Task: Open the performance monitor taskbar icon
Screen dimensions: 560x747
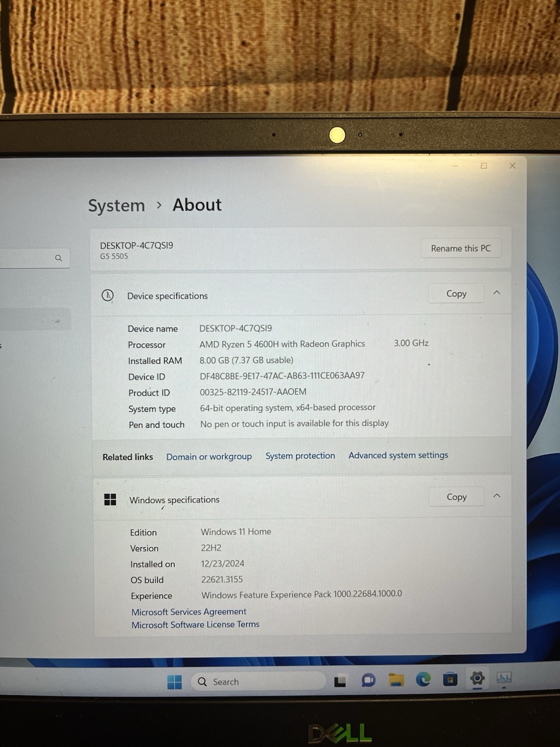Action: tap(504, 677)
